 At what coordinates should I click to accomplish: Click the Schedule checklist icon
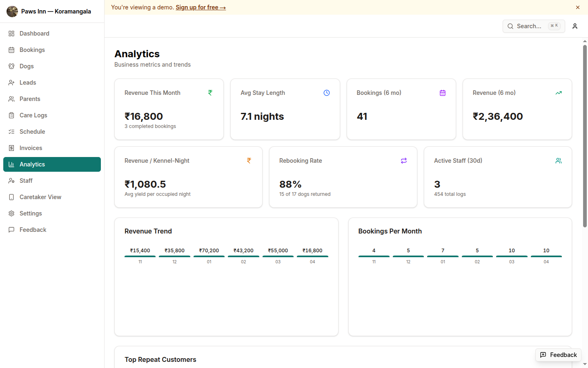[x=11, y=131]
